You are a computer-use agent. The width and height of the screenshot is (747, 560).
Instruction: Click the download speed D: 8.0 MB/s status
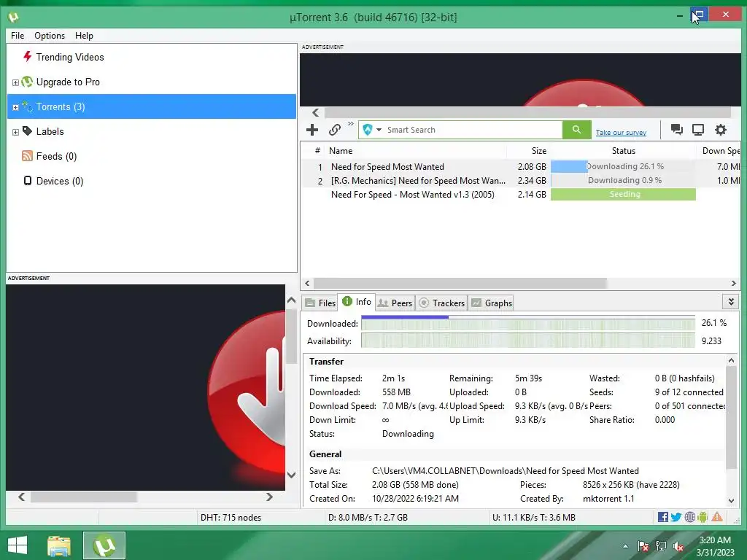368,517
